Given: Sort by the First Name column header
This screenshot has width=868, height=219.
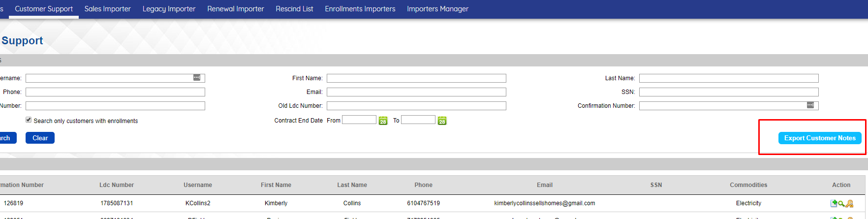Looking at the screenshot, I should (276, 185).
